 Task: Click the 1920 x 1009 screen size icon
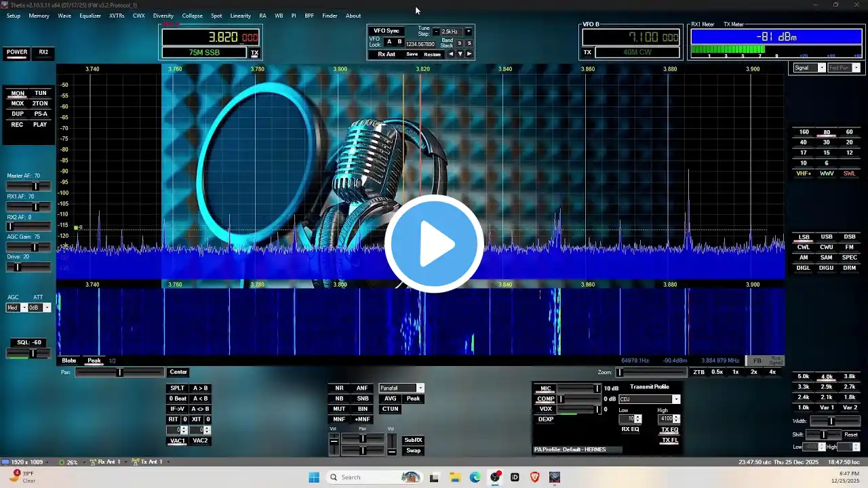(5, 462)
